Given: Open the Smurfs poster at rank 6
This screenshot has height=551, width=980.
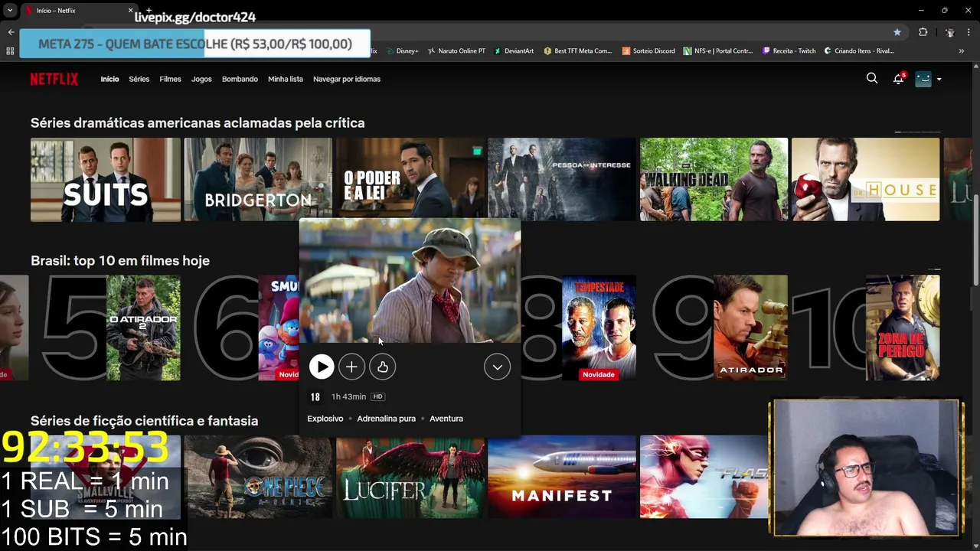Looking at the screenshot, I should pyautogui.click(x=279, y=328).
